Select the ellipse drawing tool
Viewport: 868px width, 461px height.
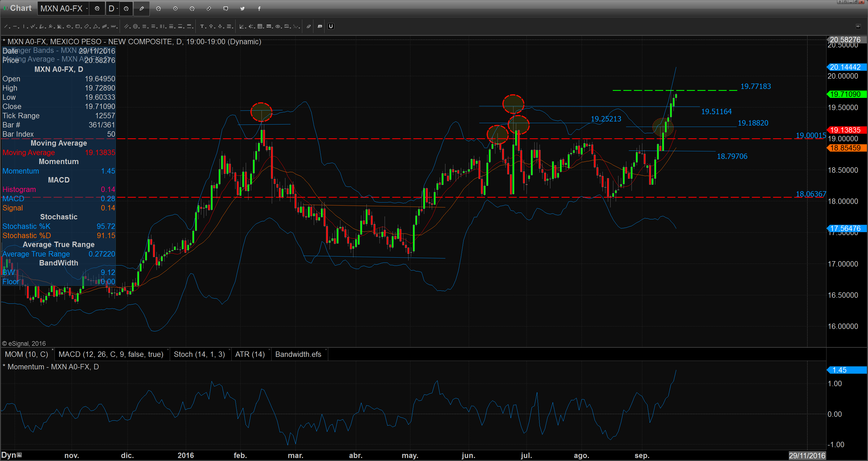tap(68, 26)
